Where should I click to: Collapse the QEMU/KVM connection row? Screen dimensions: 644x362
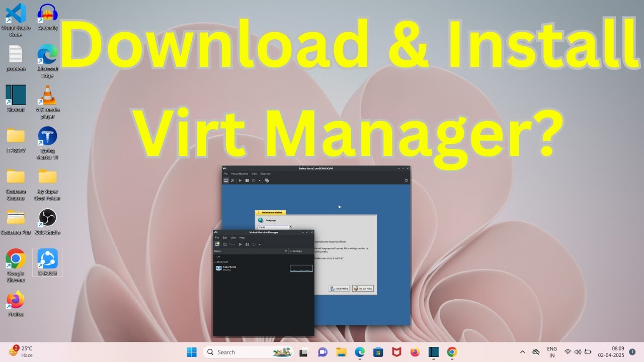(215, 262)
